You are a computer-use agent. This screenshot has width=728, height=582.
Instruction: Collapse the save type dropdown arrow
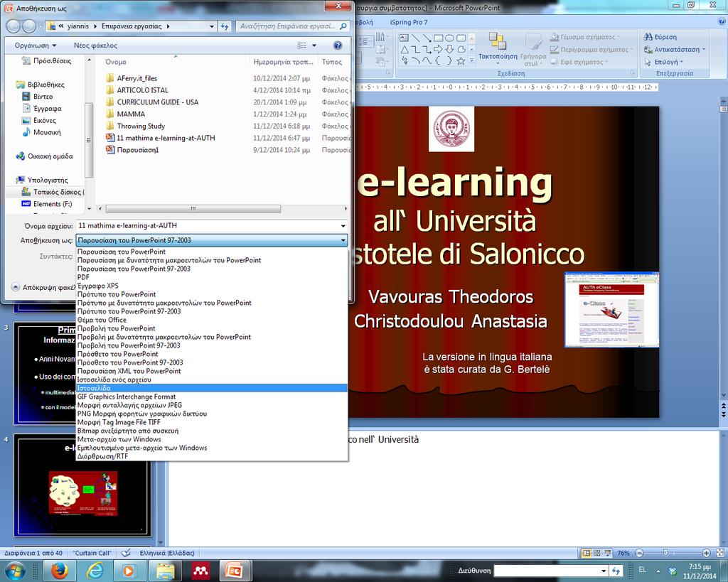click(x=343, y=240)
